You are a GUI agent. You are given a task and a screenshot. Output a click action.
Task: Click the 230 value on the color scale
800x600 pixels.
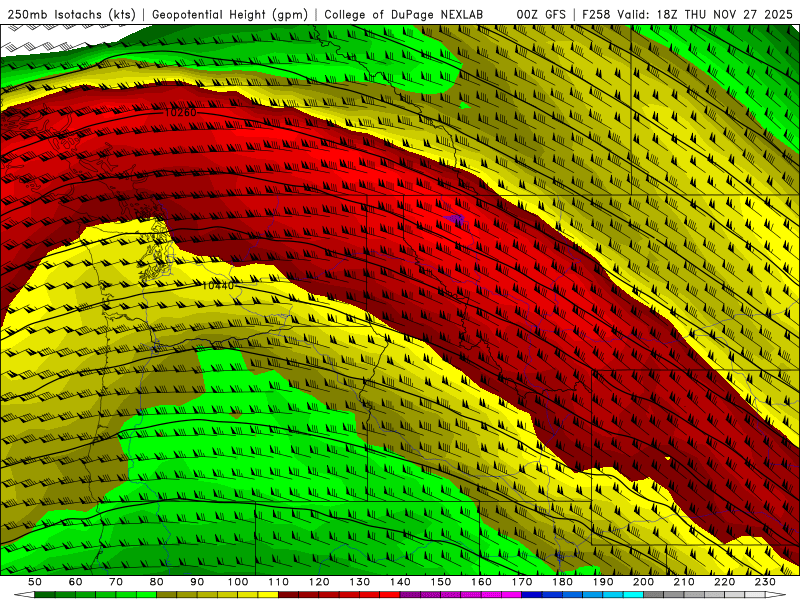point(765,582)
